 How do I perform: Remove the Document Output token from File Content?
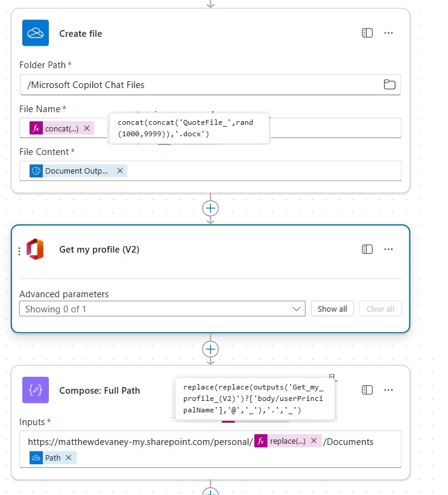120,171
